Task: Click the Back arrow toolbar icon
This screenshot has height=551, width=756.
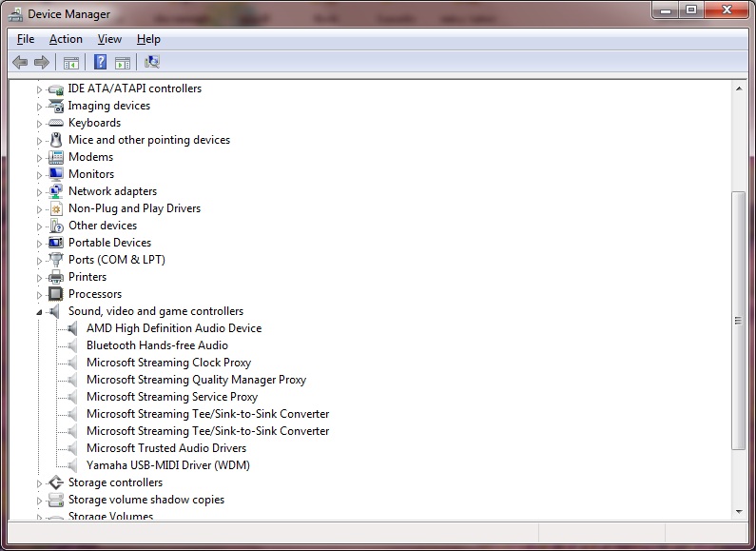Action: [x=20, y=62]
